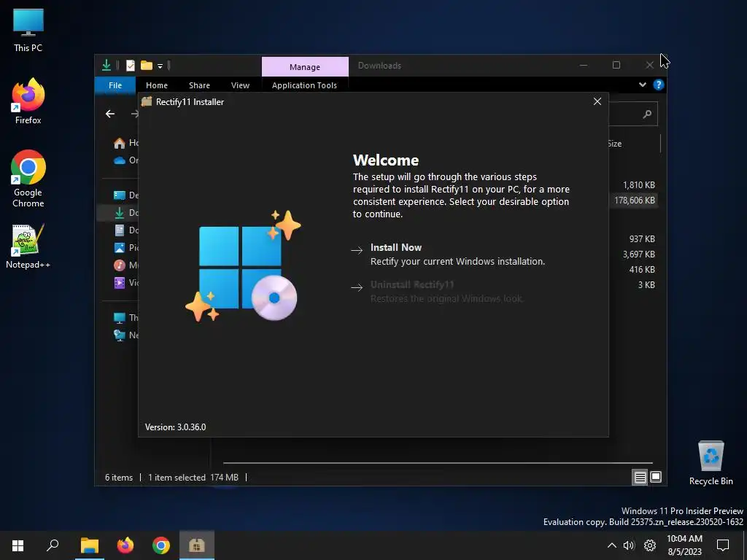747x560 pixels.
Task: Open the Windows Start menu
Action: tap(18, 545)
